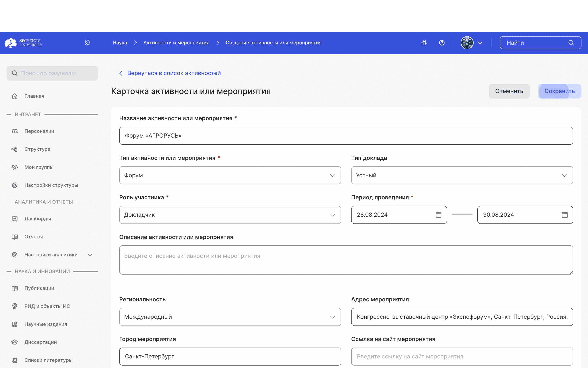Click Создание активности или мероприятия breadcrumb
588x368 pixels.
(x=273, y=43)
